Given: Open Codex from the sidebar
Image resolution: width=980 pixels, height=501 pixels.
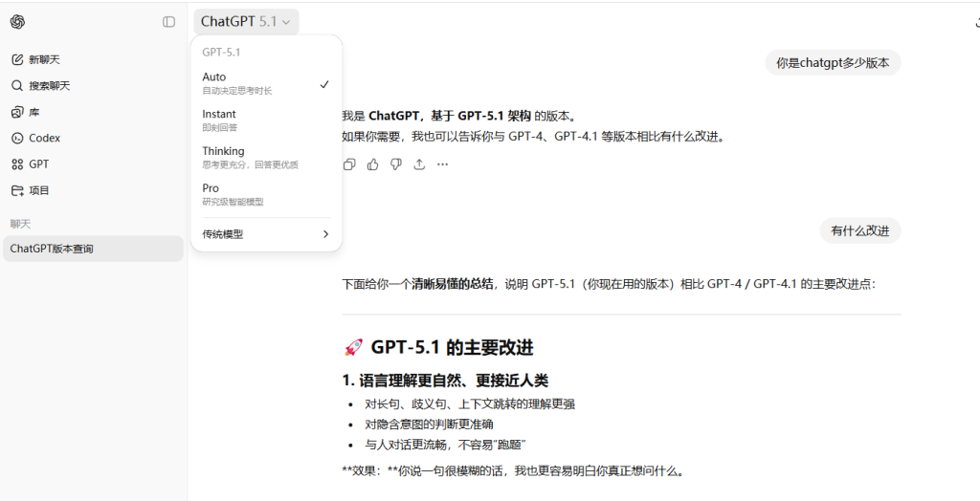Looking at the screenshot, I should (44, 138).
